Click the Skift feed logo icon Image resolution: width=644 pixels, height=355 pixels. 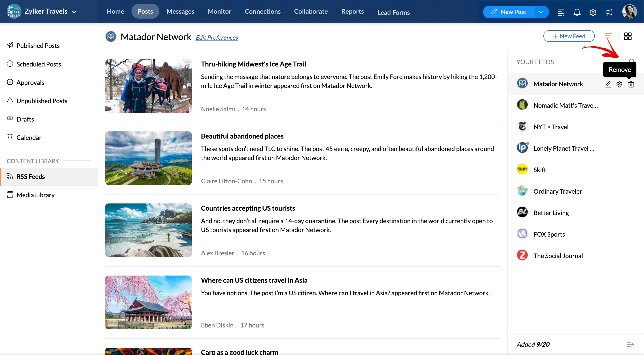pyautogui.click(x=522, y=169)
